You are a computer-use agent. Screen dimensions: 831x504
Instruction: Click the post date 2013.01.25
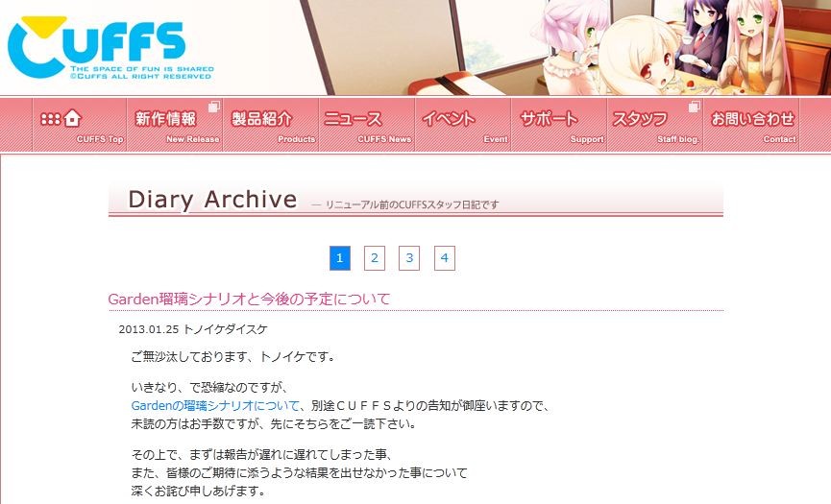[149, 329]
